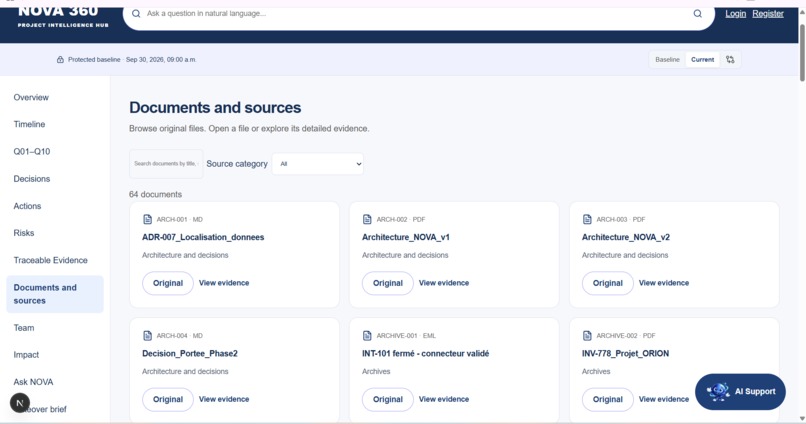
Task: Focus the natural language question field
Action: (416, 14)
